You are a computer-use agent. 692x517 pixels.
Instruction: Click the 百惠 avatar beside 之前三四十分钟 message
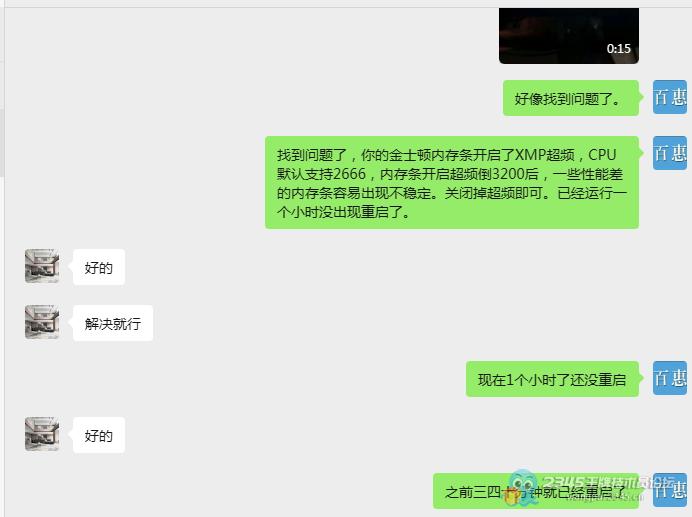(x=670, y=490)
